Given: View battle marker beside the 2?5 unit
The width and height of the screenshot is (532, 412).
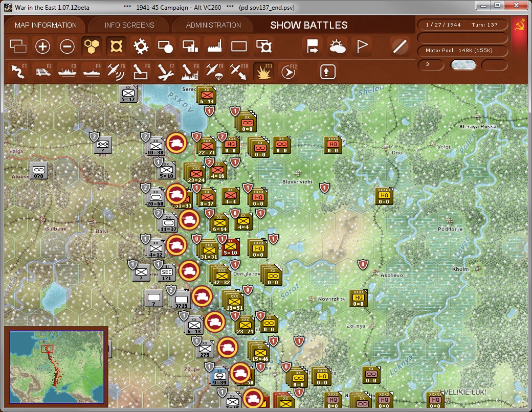Looking at the screenshot, I should (x=227, y=347).
